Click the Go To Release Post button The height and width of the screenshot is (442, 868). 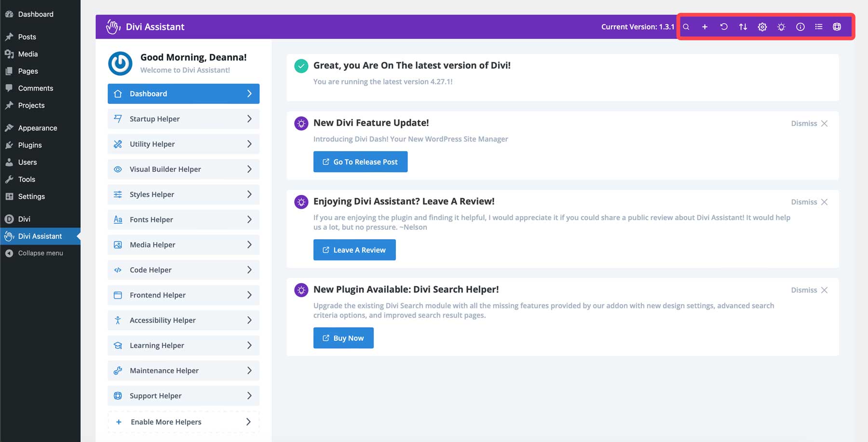[x=360, y=161]
